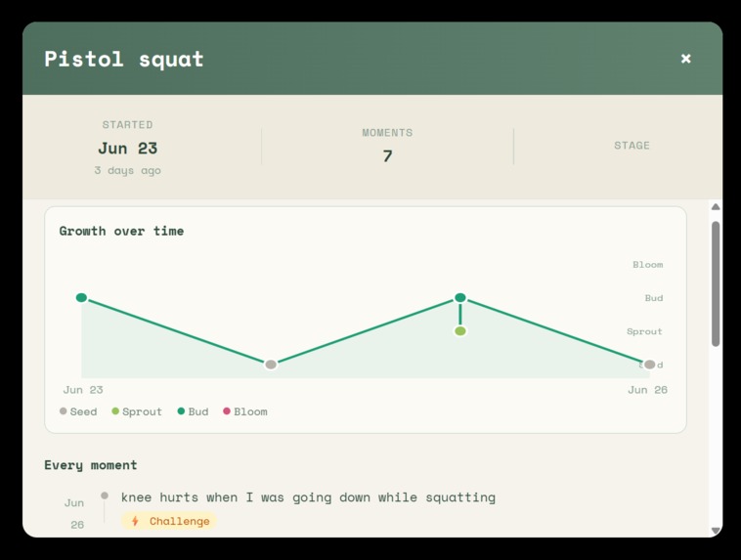Click the Sprout legend dot
Viewport: 741px width, 560px height.
point(115,411)
